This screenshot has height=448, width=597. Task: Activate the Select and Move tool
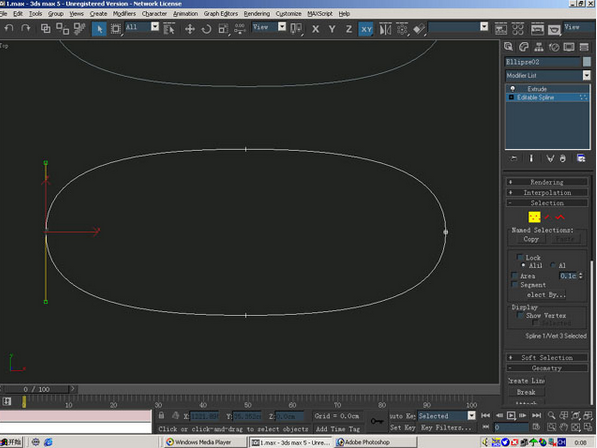pyautogui.click(x=190, y=29)
